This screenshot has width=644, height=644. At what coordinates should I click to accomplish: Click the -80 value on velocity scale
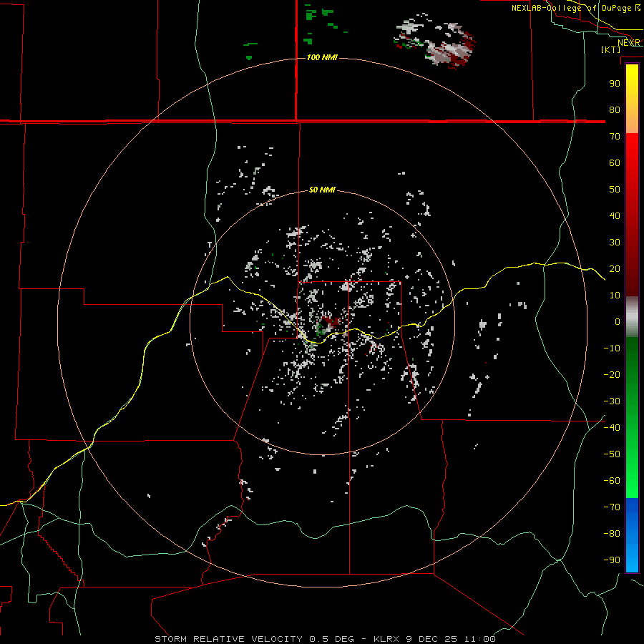[612, 534]
